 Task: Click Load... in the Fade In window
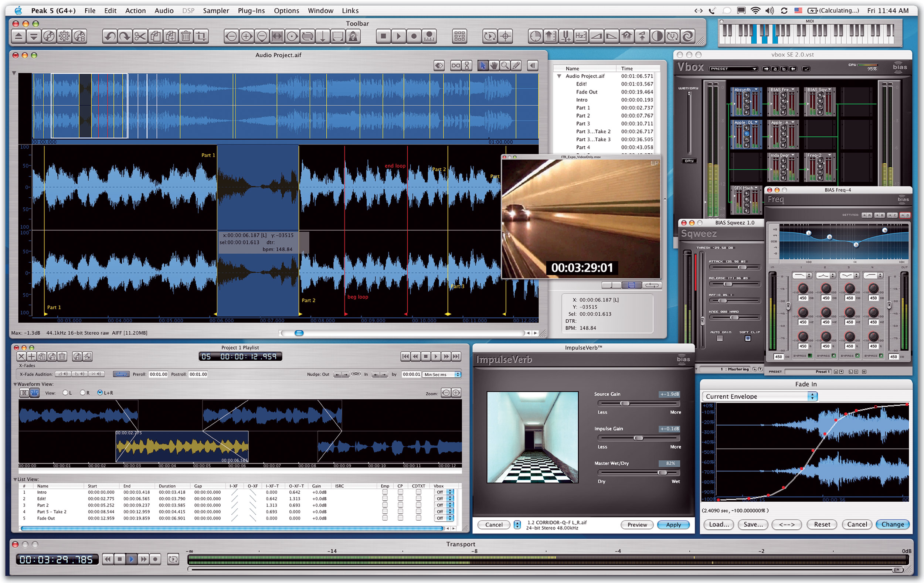tap(719, 524)
